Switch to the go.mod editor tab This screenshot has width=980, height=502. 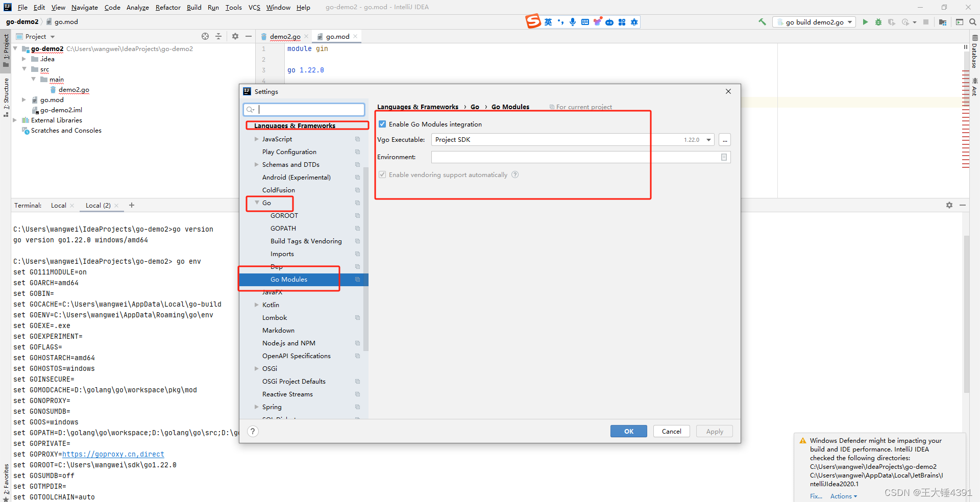[337, 36]
